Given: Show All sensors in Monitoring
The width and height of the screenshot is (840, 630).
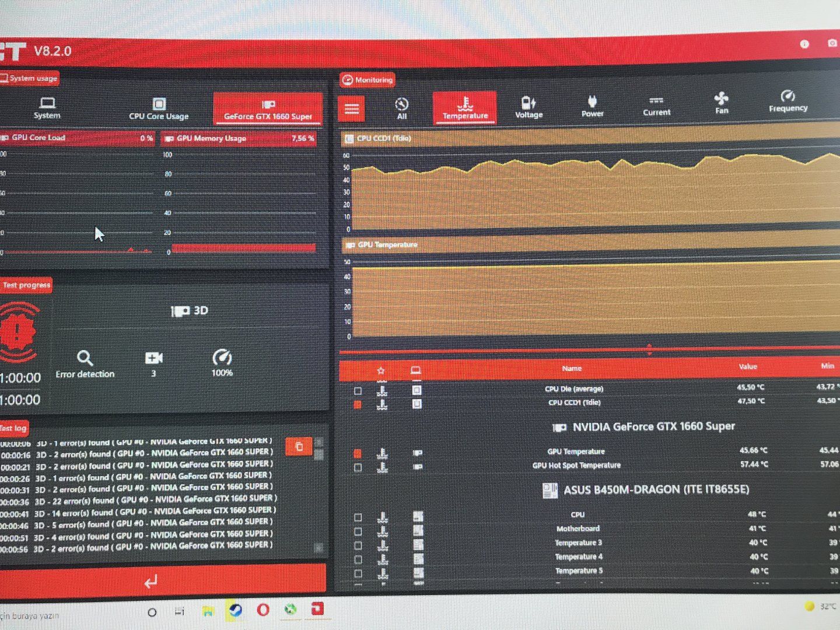Looking at the screenshot, I should click(x=402, y=108).
